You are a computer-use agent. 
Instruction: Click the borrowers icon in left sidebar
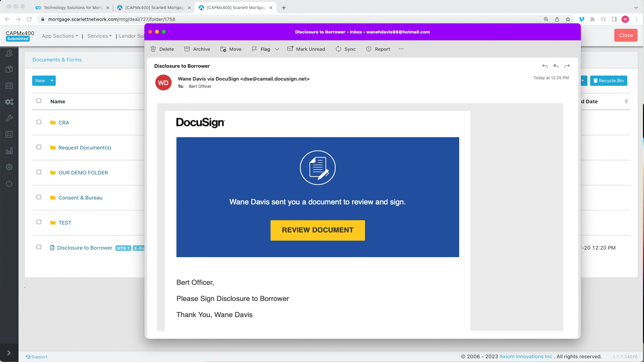click(x=9, y=53)
